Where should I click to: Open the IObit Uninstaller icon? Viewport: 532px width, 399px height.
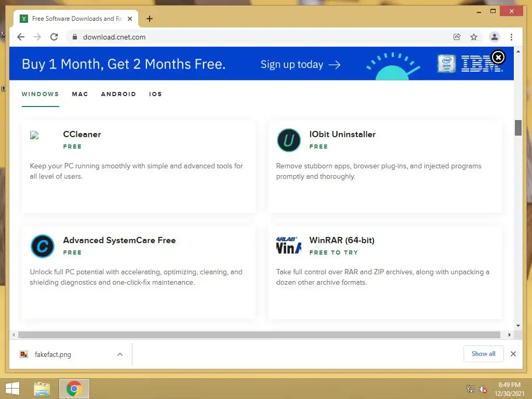pos(289,140)
